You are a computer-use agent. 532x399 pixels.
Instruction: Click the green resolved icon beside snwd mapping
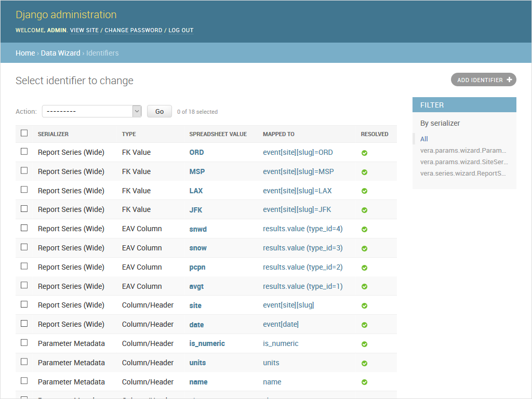pos(364,229)
